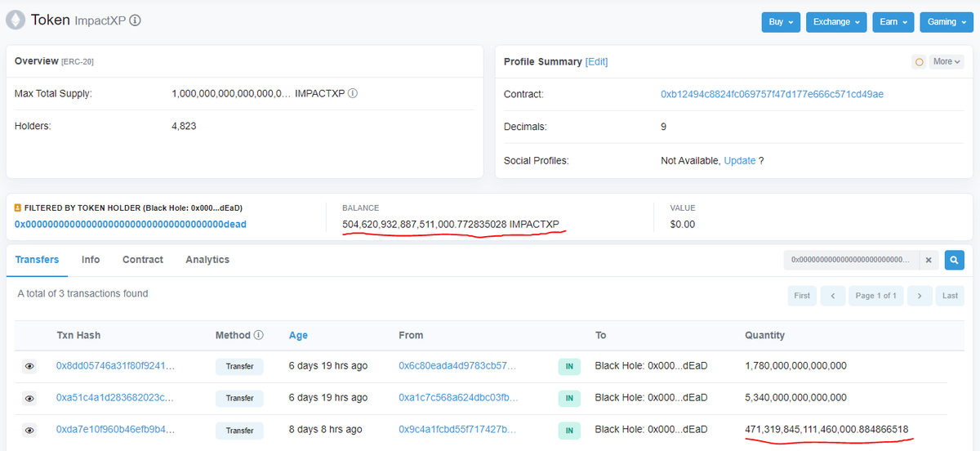Screen dimensions: 980x451
Task: Click the info icon beside IMPACTXP supply
Action: click(x=353, y=93)
